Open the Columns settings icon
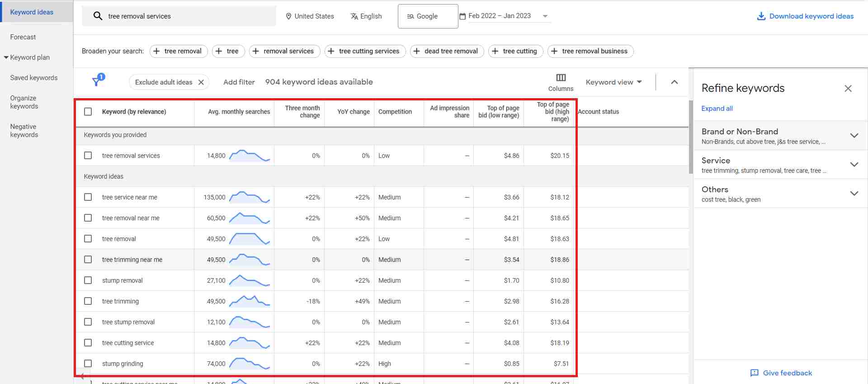 pyautogui.click(x=561, y=78)
